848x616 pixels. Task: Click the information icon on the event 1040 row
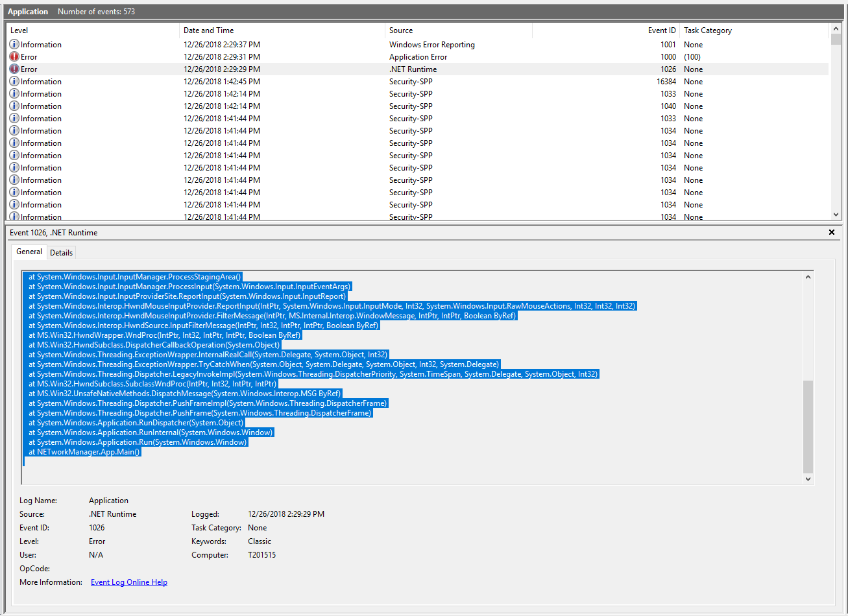point(14,106)
